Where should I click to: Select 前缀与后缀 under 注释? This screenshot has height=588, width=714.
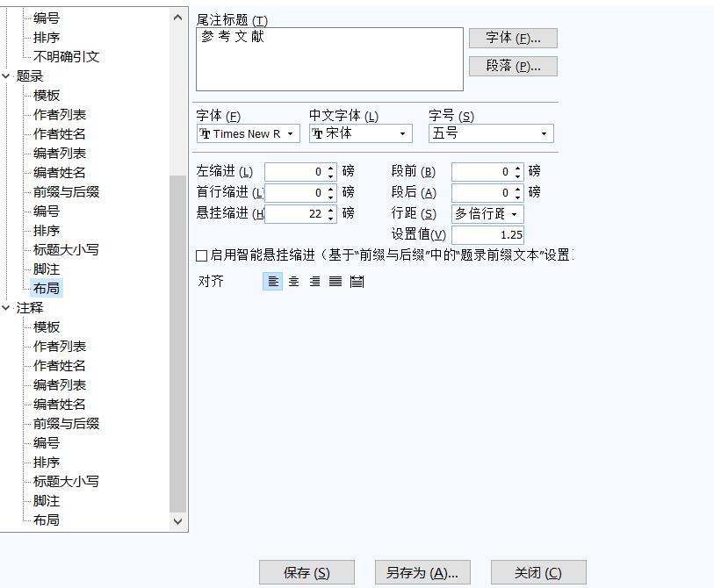[66, 423]
